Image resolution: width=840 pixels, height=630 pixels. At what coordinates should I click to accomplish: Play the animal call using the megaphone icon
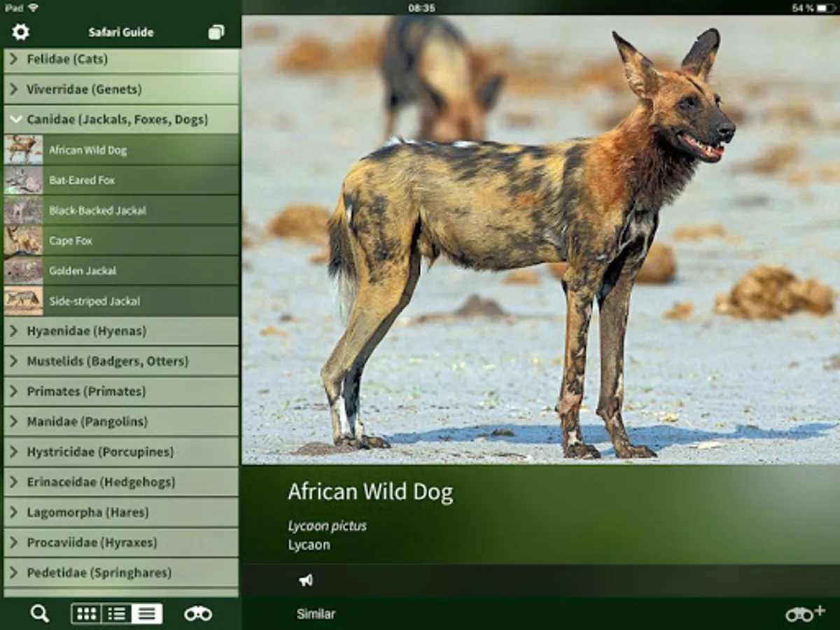coord(306,580)
